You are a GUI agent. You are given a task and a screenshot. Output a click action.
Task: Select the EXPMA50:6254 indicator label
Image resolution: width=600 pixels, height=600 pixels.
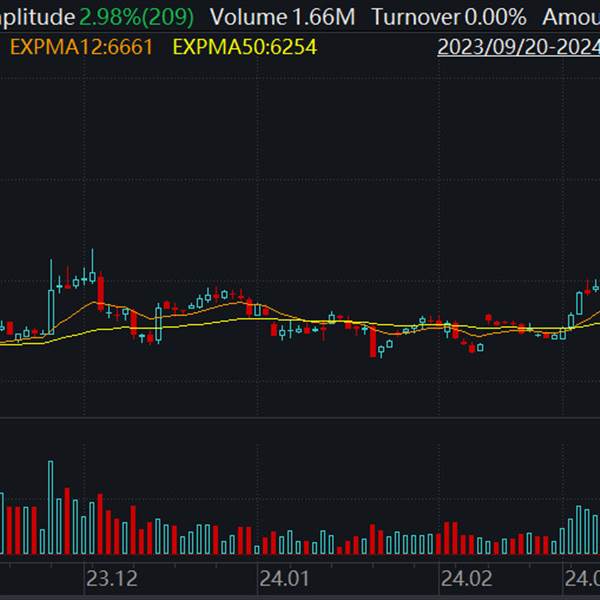tap(245, 47)
